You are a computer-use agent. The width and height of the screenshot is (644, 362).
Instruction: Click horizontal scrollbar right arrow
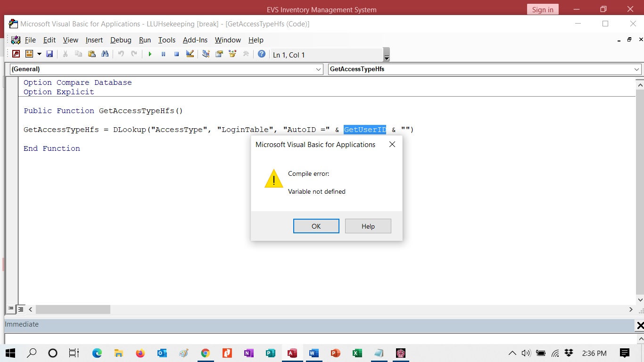coord(631,309)
